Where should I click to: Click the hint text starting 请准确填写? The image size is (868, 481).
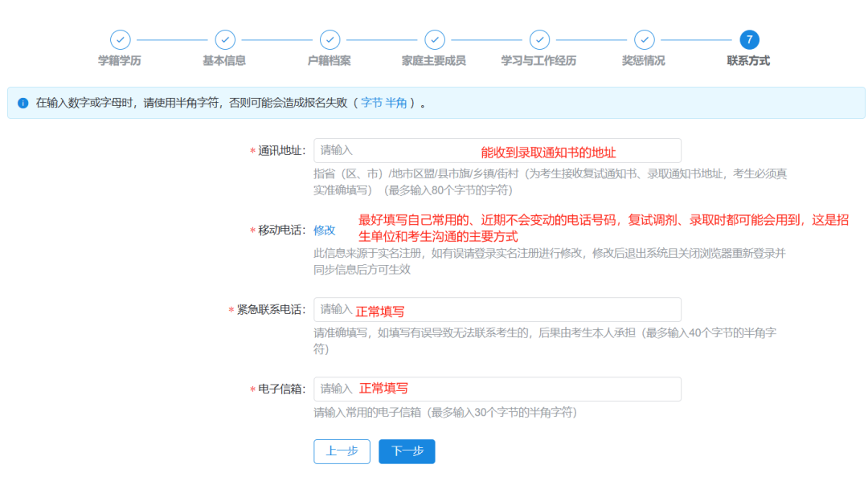tap(545, 341)
